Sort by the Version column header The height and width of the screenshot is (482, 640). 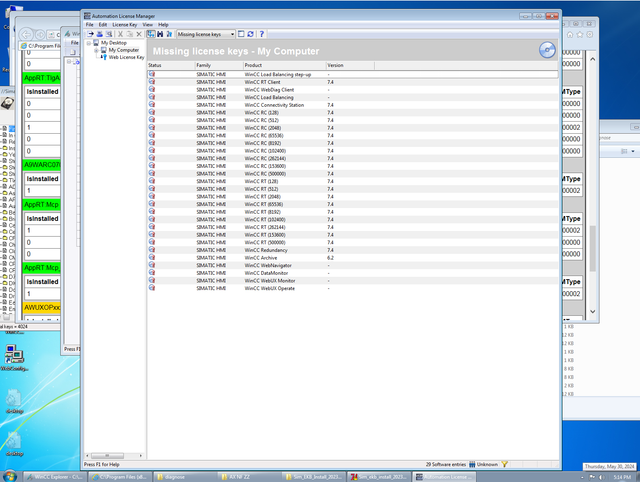tap(350, 65)
